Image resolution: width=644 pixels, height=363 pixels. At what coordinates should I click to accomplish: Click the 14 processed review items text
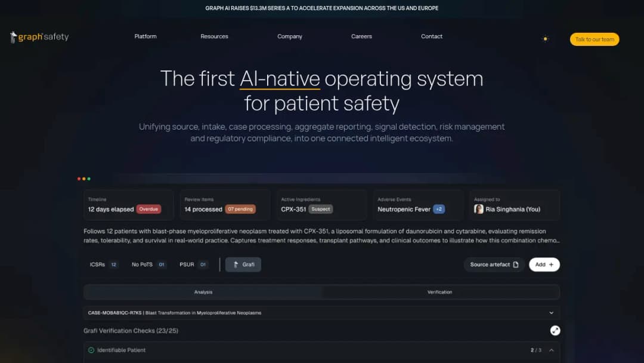[x=203, y=209]
